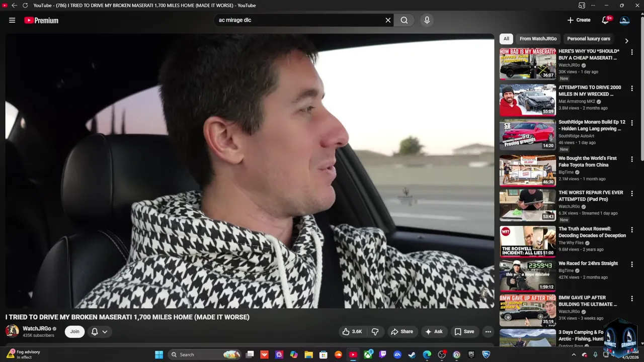This screenshot has width=644, height=362.
Task: Open the WatchJRGo channel name link
Action: click(37, 329)
